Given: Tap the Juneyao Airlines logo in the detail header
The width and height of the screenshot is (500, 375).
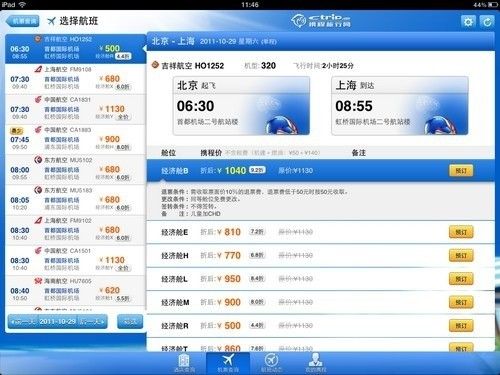Looking at the screenshot, I should (x=155, y=65).
